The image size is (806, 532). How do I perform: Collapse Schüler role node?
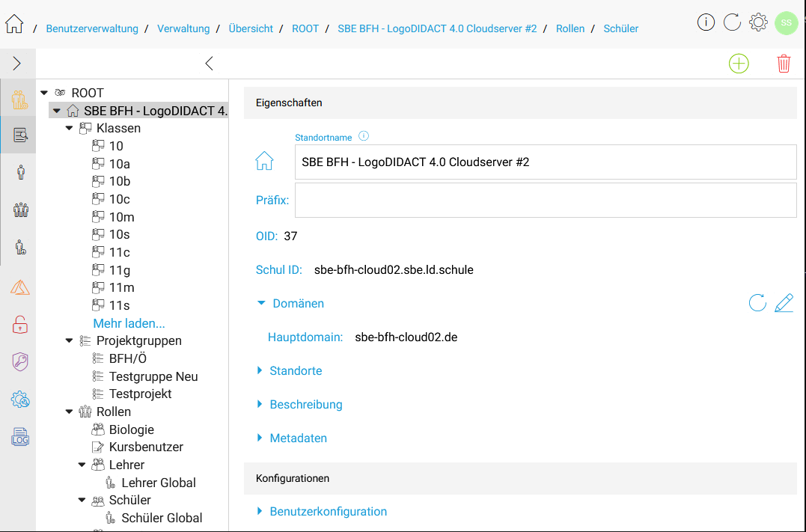point(82,500)
